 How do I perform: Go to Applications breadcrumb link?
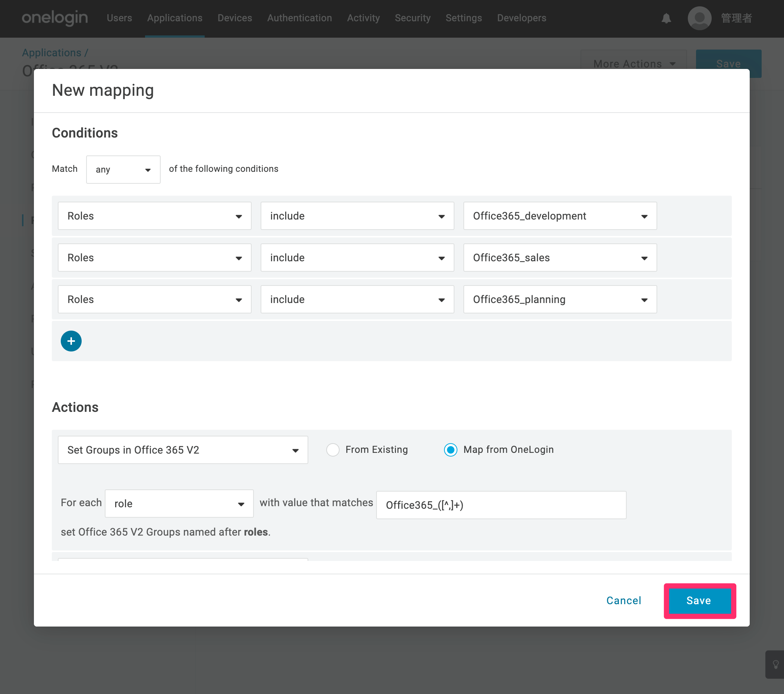coord(52,53)
